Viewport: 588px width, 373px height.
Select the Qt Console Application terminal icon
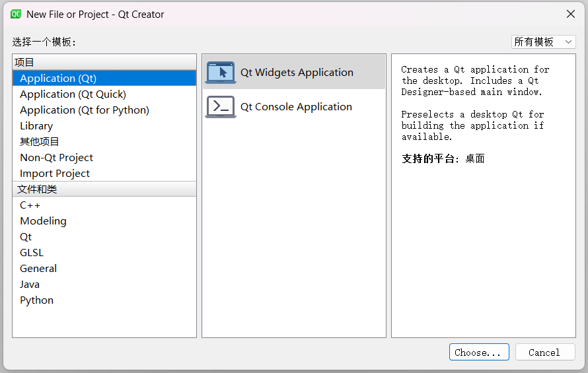pyautogui.click(x=221, y=107)
